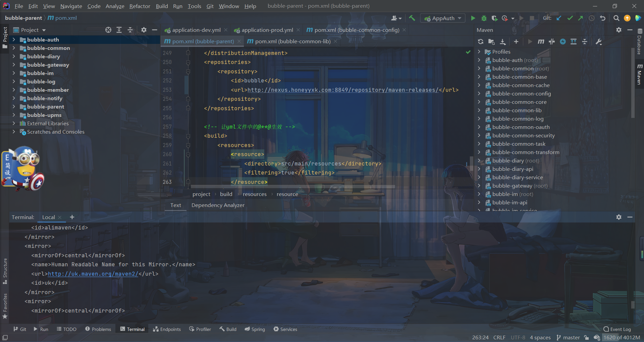The height and width of the screenshot is (342, 644).
Task: Click Download Sources icon in Maven panel
Action: (502, 42)
